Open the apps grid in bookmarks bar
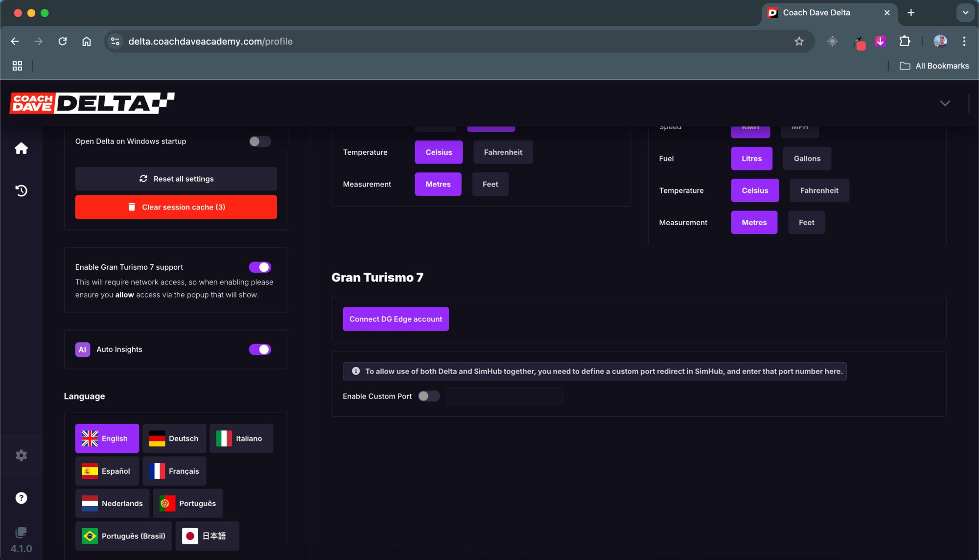This screenshot has width=979, height=560. (x=17, y=66)
